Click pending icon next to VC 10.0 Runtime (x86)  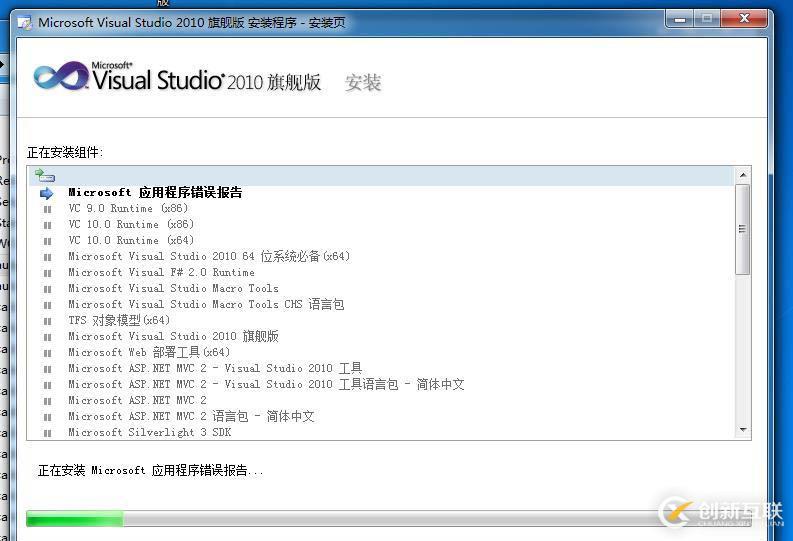(x=48, y=225)
